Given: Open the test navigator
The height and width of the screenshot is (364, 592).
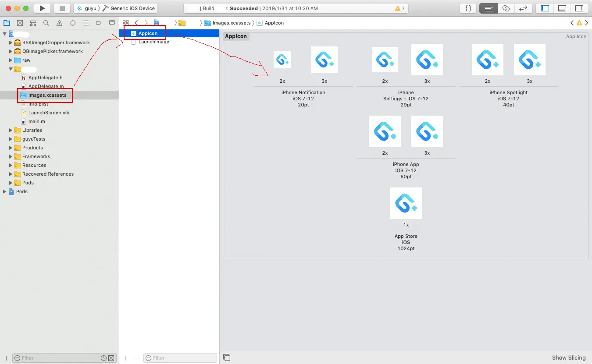Looking at the screenshot, I should (72, 23).
